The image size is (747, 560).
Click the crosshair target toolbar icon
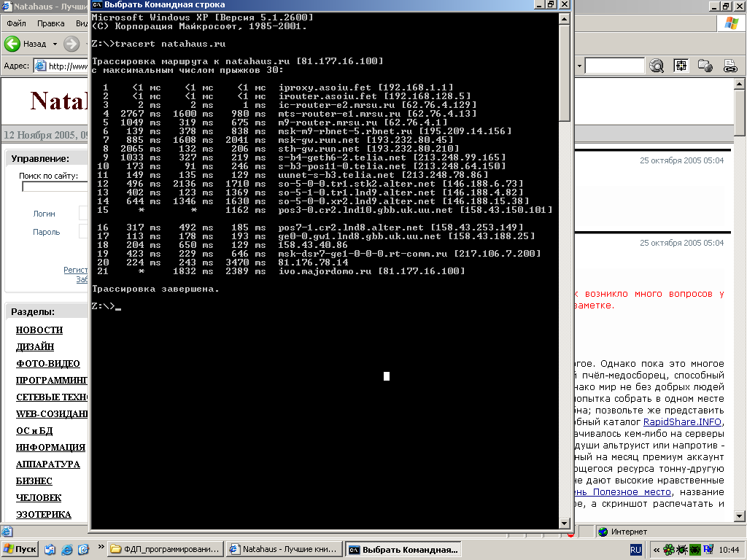tap(681, 66)
